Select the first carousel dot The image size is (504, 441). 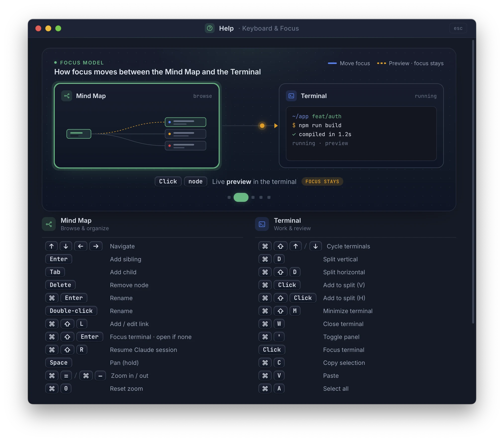click(x=229, y=197)
